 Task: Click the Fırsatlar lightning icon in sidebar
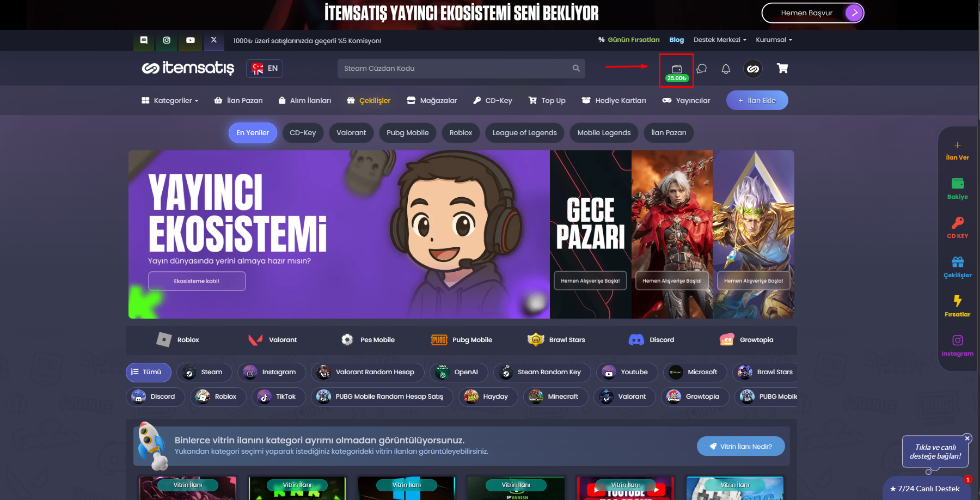(958, 301)
